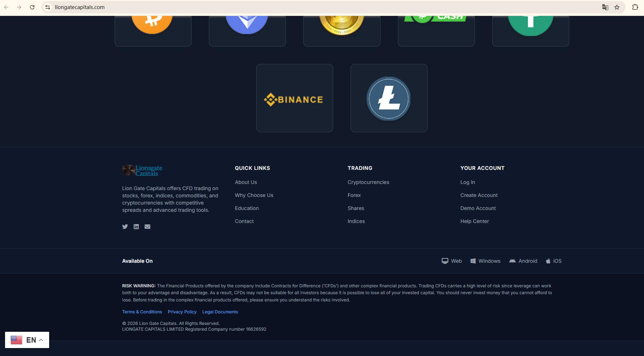Choose the Android platform link
644x356 pixels.
[523, 261]
